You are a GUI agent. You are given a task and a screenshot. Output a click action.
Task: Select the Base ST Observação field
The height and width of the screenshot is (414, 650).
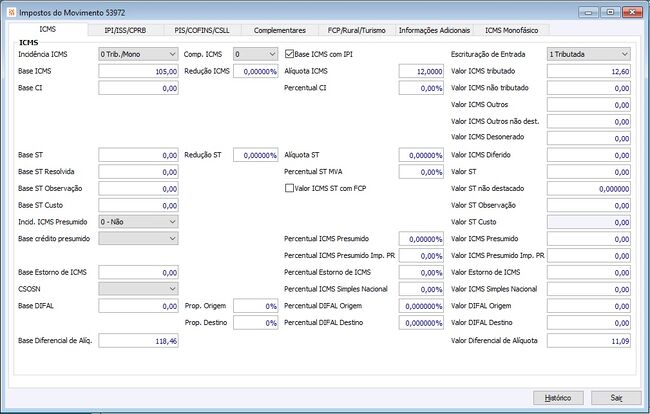point(138,189)
